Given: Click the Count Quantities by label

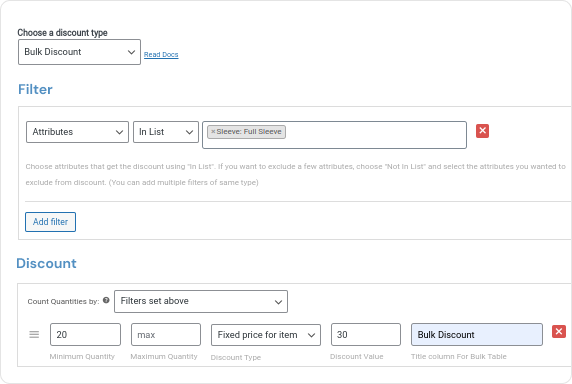Looking at the screenshot, I should pyautogui.click(x=63, y=302).
